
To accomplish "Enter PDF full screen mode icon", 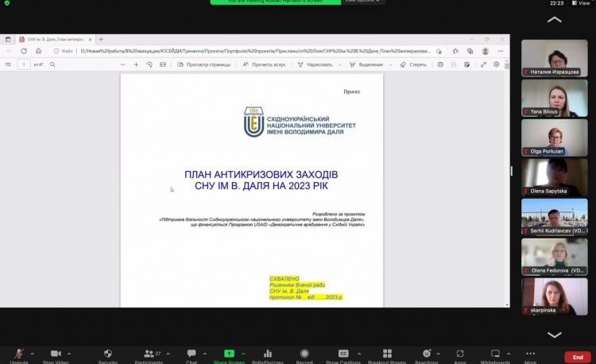I will click(483, 64).
